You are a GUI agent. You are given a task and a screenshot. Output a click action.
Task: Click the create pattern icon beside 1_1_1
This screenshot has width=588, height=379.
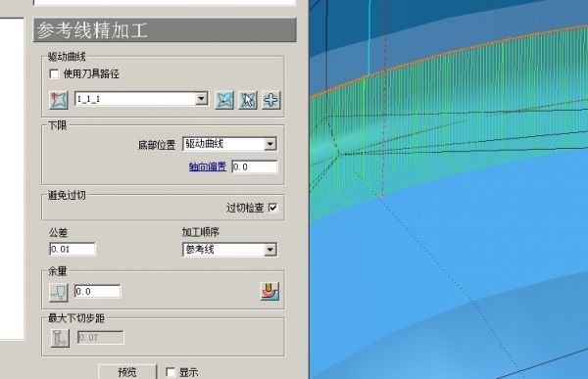pos(59,100)
